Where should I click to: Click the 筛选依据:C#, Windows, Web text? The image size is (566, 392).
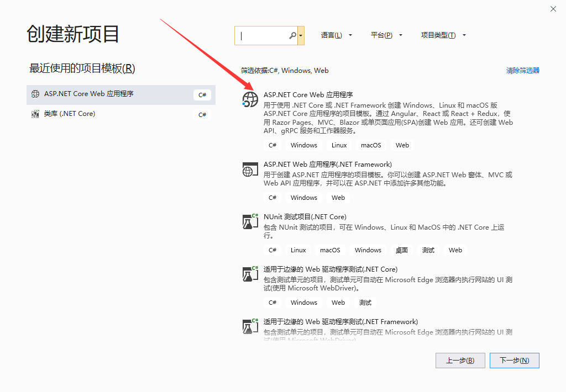285,71
